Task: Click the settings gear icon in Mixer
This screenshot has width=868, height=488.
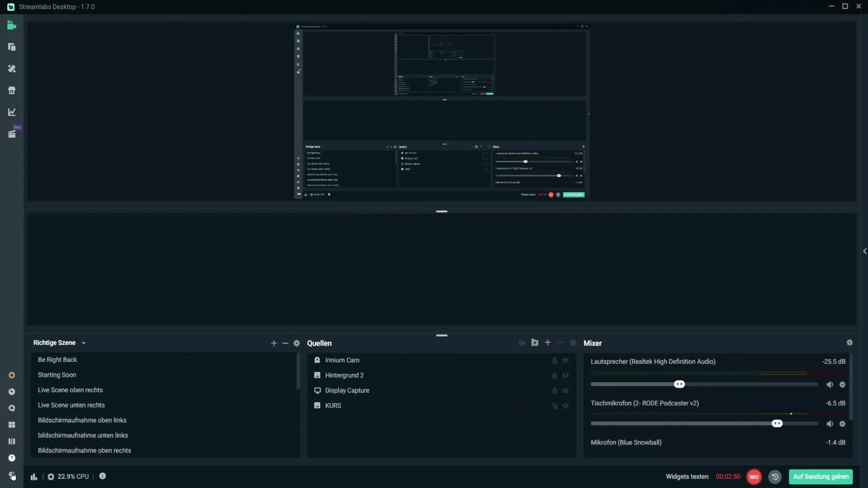Action: coord(849,343)
